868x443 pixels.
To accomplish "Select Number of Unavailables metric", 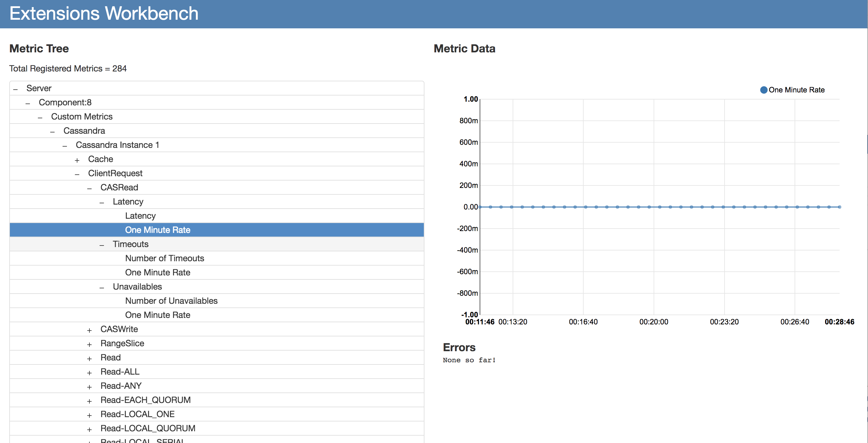I will click(x=171, y=301).
